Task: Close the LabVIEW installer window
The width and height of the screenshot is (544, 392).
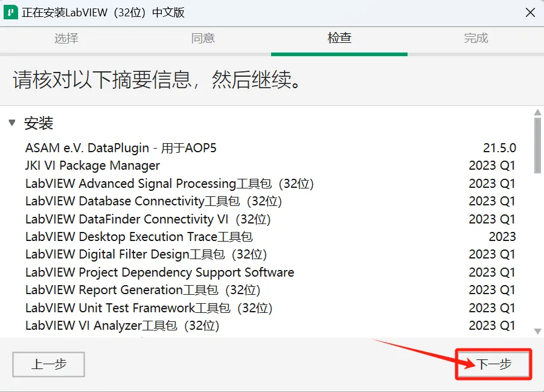Action: pos(530,13)
